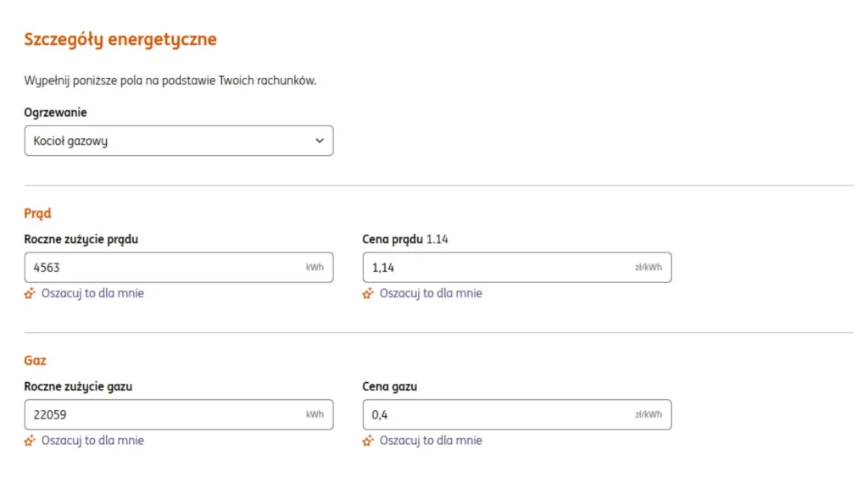Click the "Szczegóły energetyczne" heading
Image resolution: width=868 pixels, height=488 pixels.
tap(120, 39)
